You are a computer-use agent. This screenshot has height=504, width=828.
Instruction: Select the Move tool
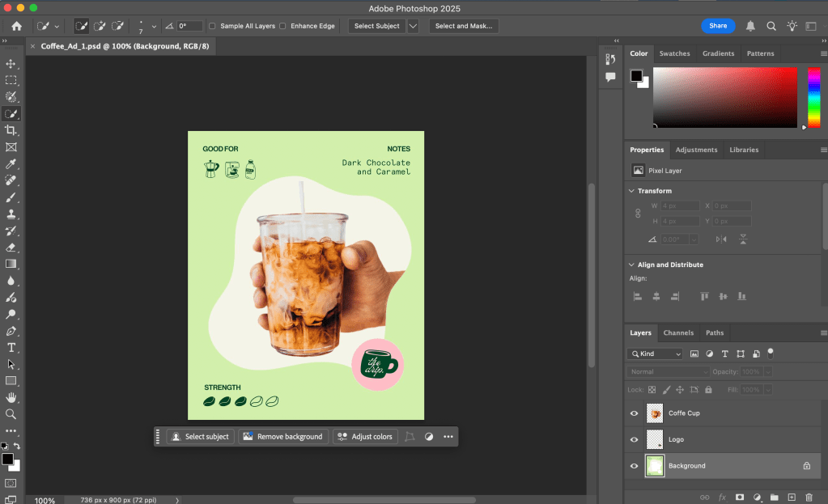pyautogui.click(x=11, y=64)
